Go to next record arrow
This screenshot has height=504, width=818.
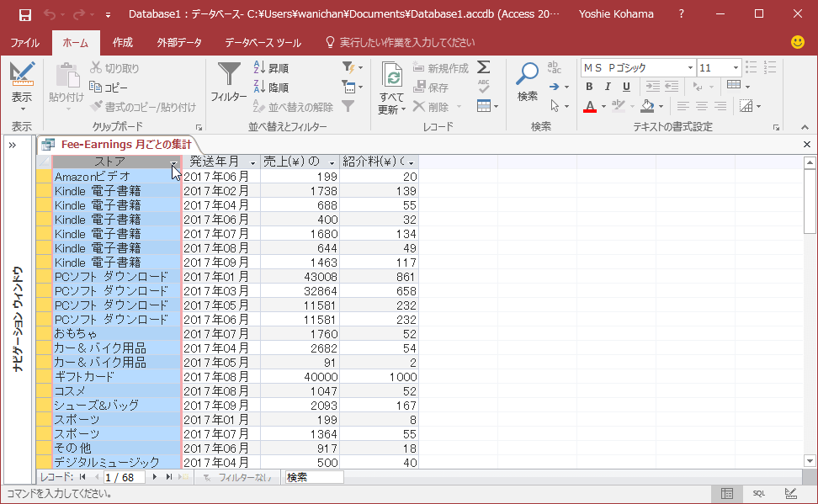(154, 477)
